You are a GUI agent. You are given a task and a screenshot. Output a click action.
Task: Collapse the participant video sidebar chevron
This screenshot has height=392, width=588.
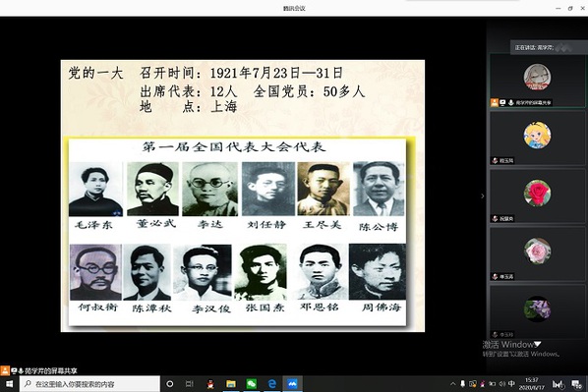click(482, 196)
